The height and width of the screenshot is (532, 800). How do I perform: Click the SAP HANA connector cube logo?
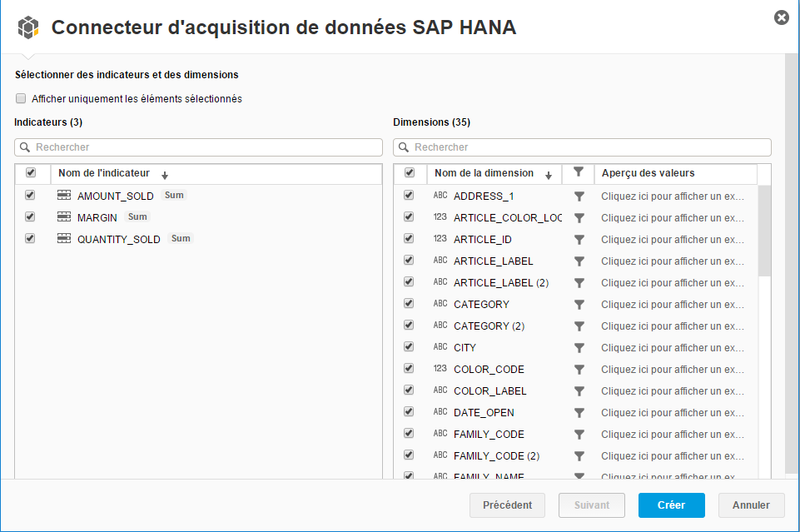tap(28, 27)
